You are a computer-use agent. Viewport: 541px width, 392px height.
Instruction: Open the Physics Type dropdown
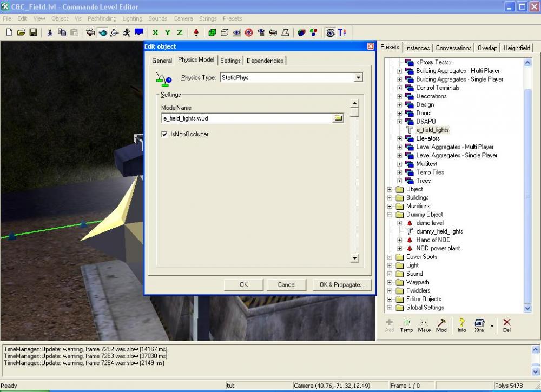pyautogui.click(x=358, y=78)
